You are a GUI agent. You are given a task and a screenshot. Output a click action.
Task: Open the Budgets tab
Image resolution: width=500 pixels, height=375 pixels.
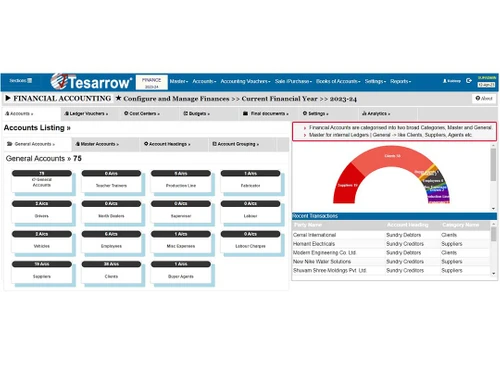(209, 114)
